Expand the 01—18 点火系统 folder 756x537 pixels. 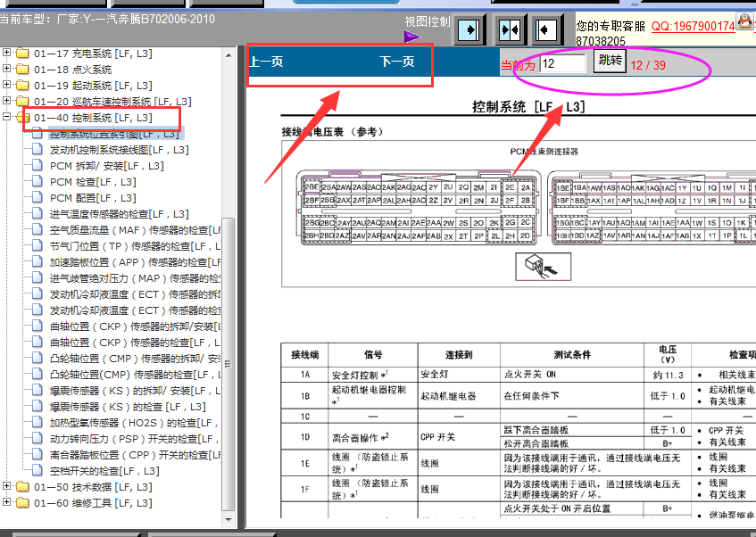[6, 69]
